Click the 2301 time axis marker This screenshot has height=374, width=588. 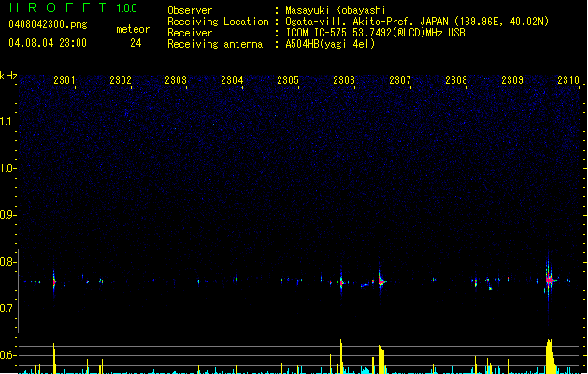click(65, 80)
